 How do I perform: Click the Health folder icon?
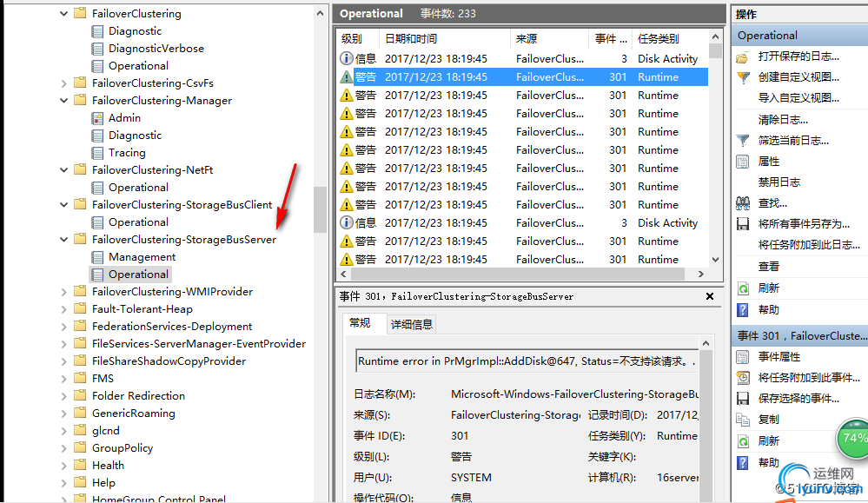(x=80, y=465)
